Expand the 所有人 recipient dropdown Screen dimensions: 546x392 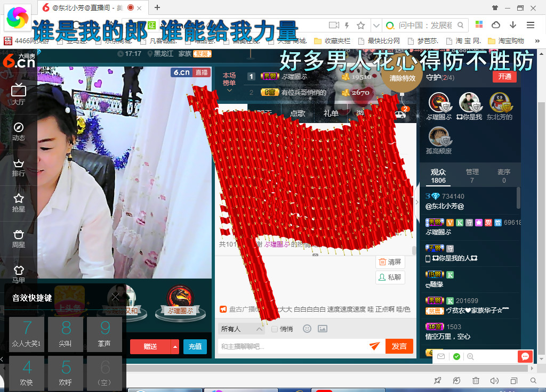(241, 329)
